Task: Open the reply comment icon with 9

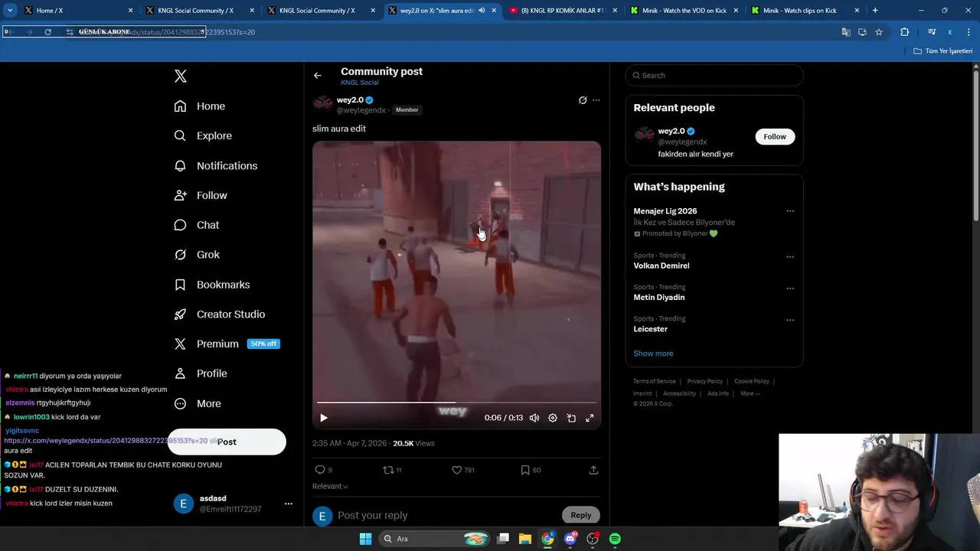Action: (x=323, y=470)
